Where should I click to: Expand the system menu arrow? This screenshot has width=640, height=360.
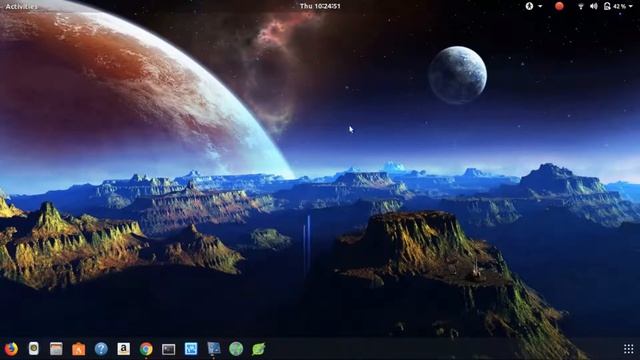coord(631,7)
